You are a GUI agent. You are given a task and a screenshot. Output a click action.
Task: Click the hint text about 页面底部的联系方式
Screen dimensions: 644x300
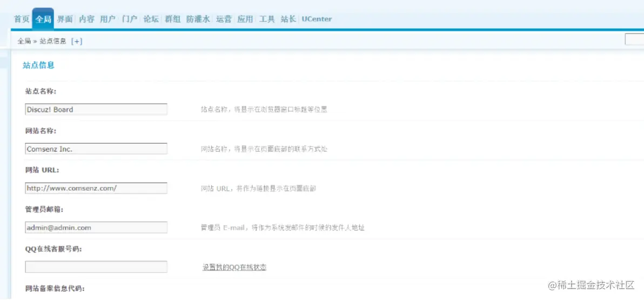(264, 149)
